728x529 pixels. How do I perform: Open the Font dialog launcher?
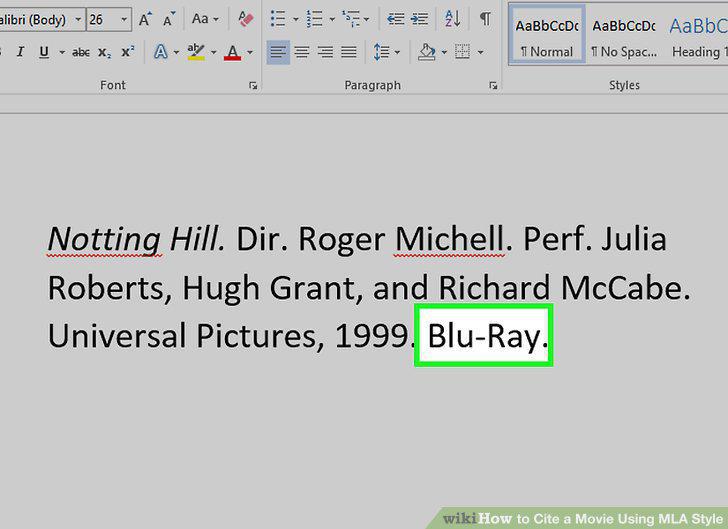253,85
